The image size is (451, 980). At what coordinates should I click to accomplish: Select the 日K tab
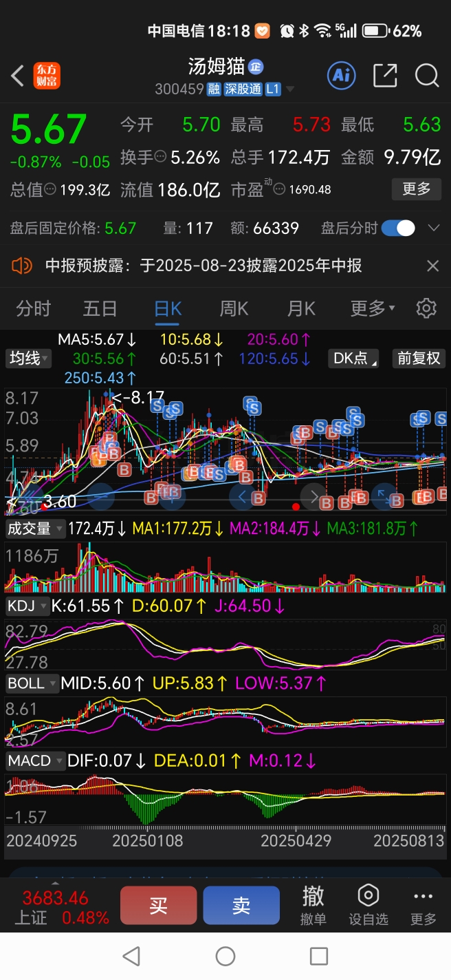(x=168, y=308)
